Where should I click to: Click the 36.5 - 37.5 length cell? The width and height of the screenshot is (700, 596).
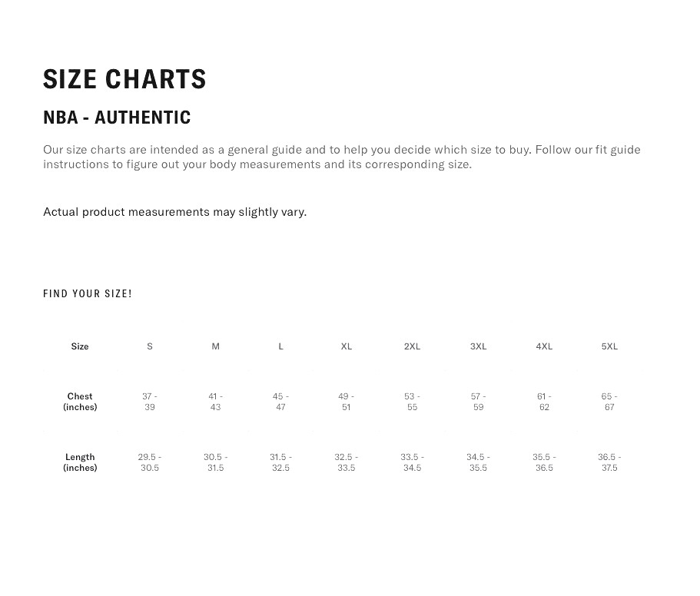click(x=609, y=462)
